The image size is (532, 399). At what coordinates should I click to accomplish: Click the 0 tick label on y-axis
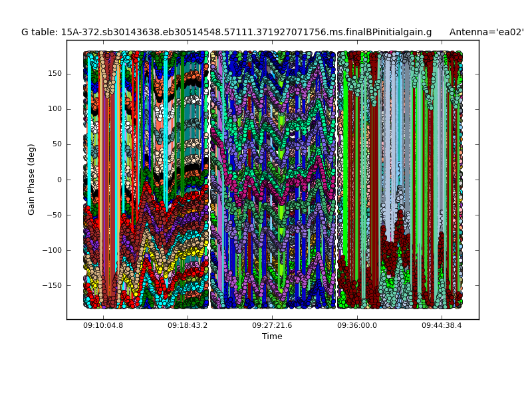pos(59,180)
